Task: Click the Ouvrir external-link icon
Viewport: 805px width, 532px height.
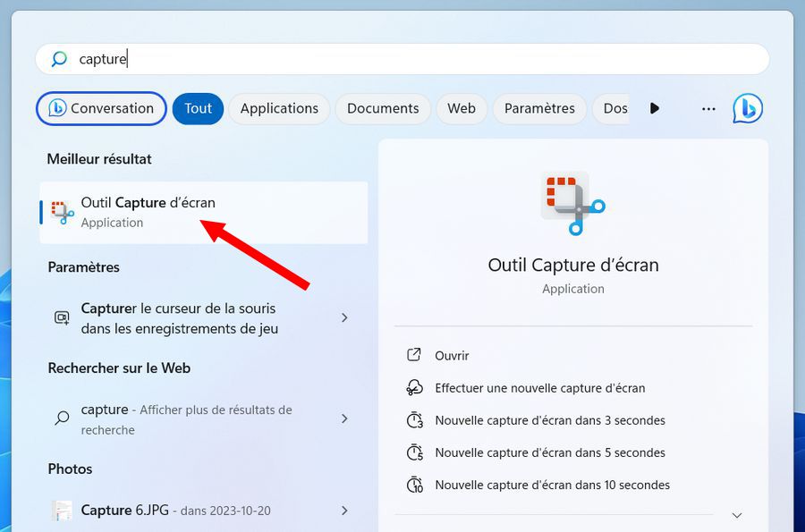Action: pyautogui.click(x=414, y=354)
